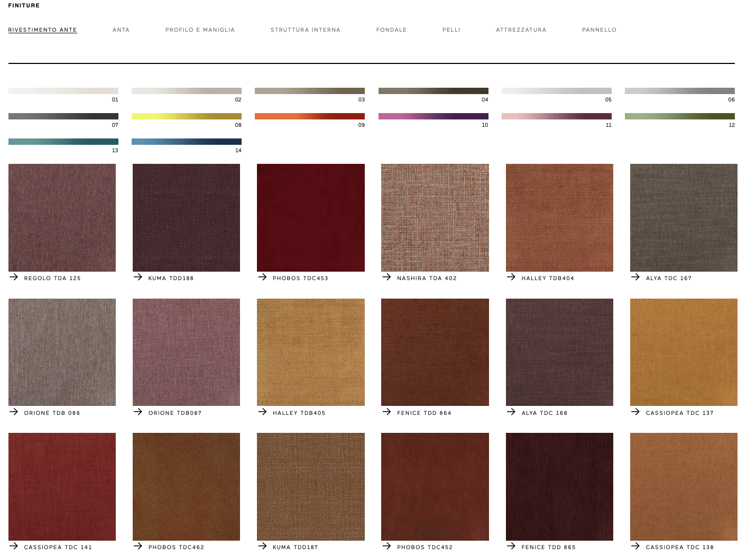Click the arrow icon next to ORIONE TDB 086
756x556 pixels.
pos(14,412)
